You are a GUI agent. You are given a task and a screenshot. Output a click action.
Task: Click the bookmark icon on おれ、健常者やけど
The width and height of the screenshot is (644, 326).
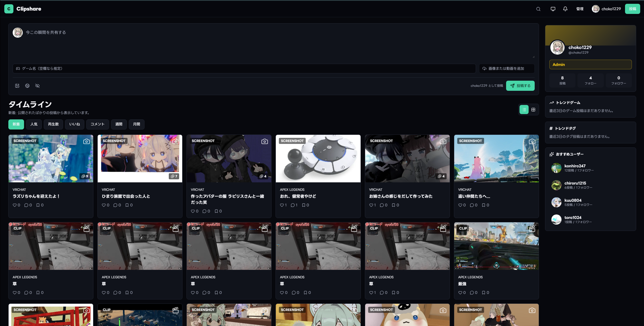click(x=304, y=205)
